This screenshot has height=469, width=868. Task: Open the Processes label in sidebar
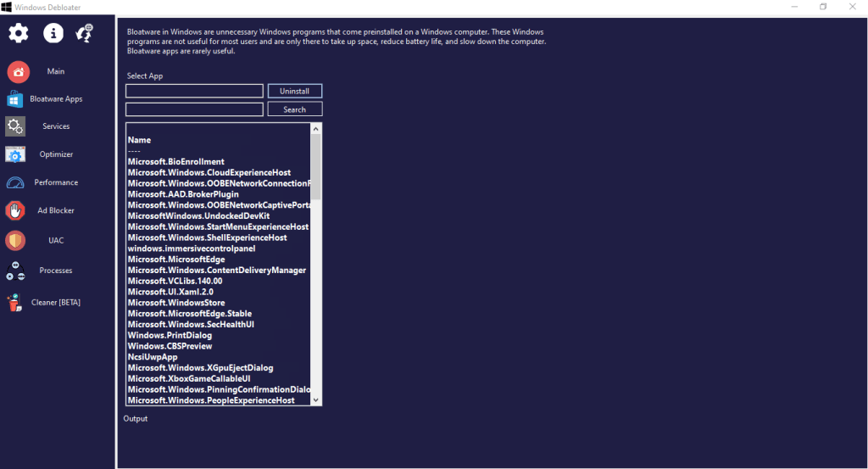[x=55, y=271]
